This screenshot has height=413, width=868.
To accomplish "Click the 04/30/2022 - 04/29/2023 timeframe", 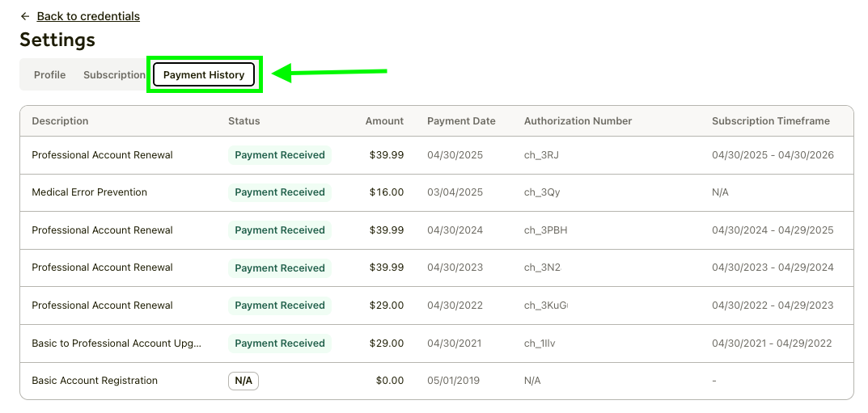I will click(x=773, y=306).
